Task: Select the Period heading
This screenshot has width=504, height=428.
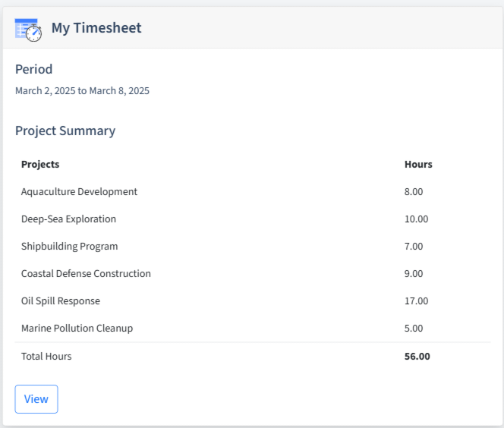Action: (x=33, y=69)
